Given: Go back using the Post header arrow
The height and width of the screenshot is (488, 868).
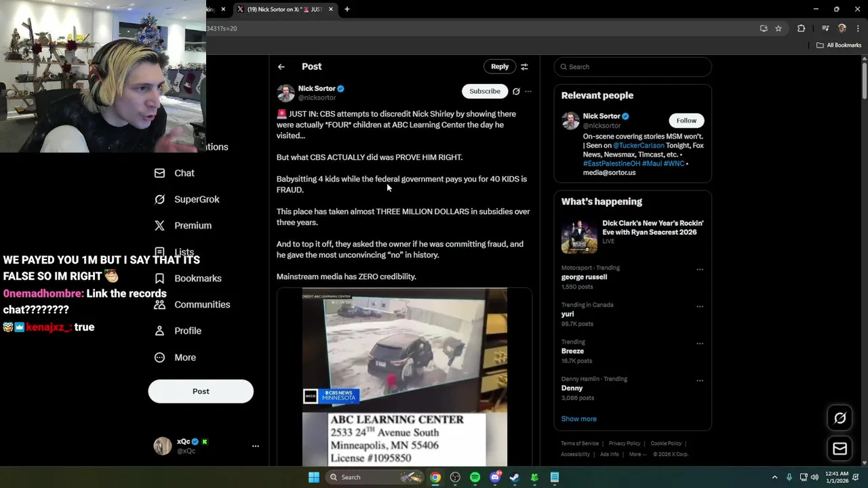Looking at the screenshot, I should click(281, 66).
